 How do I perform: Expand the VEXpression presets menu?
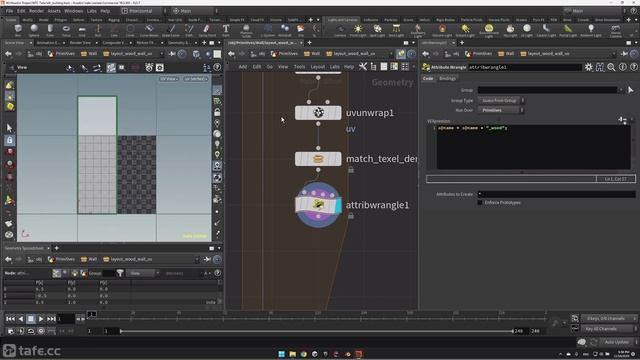point(622,120)
